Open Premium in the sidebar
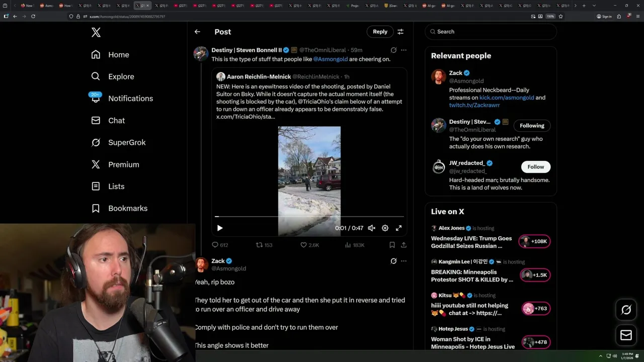Viewport: 644px width, 362px height. coord(115,164)
